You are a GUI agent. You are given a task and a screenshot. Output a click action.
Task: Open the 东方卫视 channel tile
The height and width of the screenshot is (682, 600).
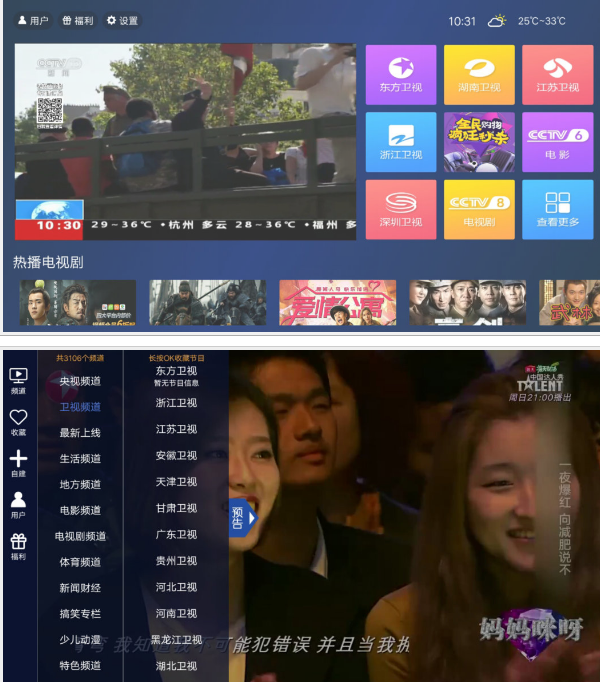401,75
